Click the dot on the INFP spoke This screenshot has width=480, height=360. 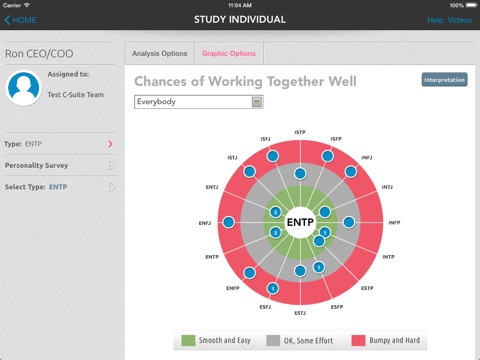tap(349, 222)
